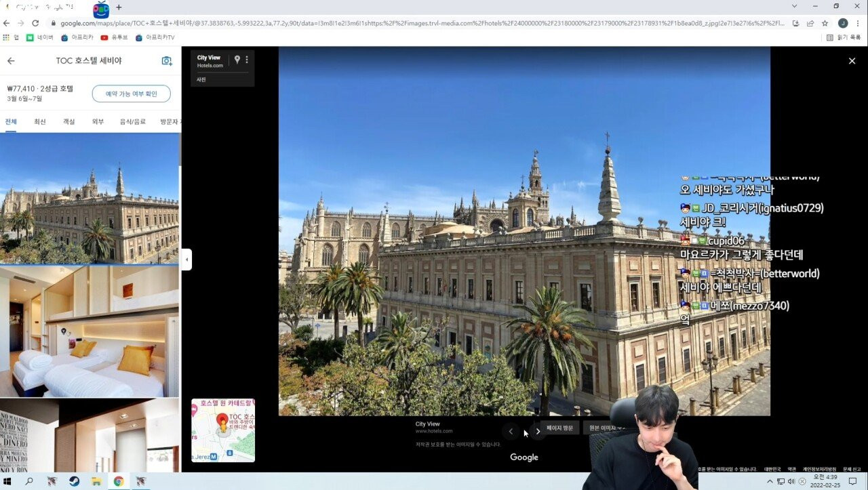Open the 아프리카 bookmark

(x=76, y=37)
